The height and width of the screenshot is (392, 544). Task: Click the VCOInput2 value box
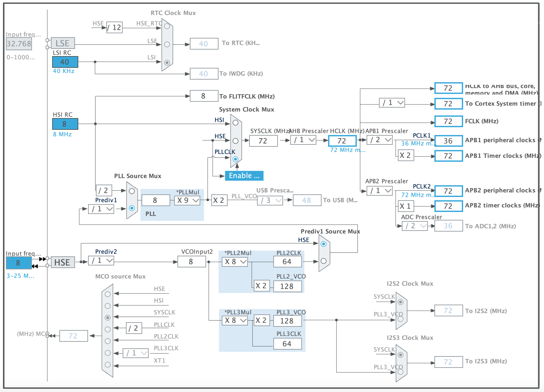pos(192,262)
